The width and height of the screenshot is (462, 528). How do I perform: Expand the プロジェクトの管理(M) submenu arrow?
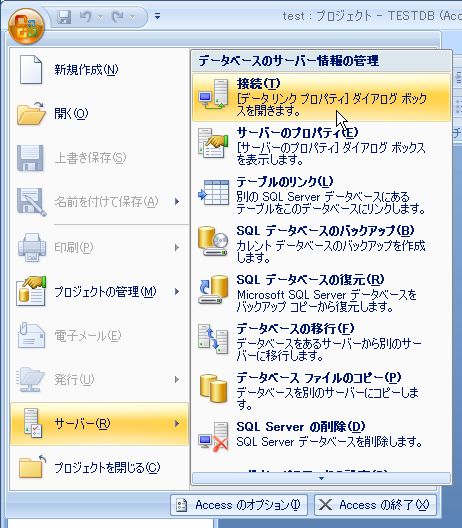pyautogui.click(x=177, y=292)
